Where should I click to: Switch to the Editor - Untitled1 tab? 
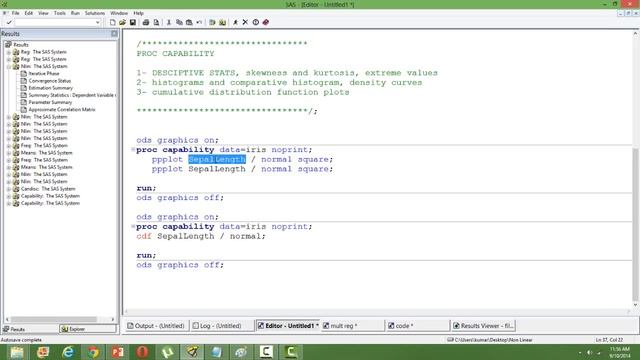pyautogui.click(x=288, y=326)
